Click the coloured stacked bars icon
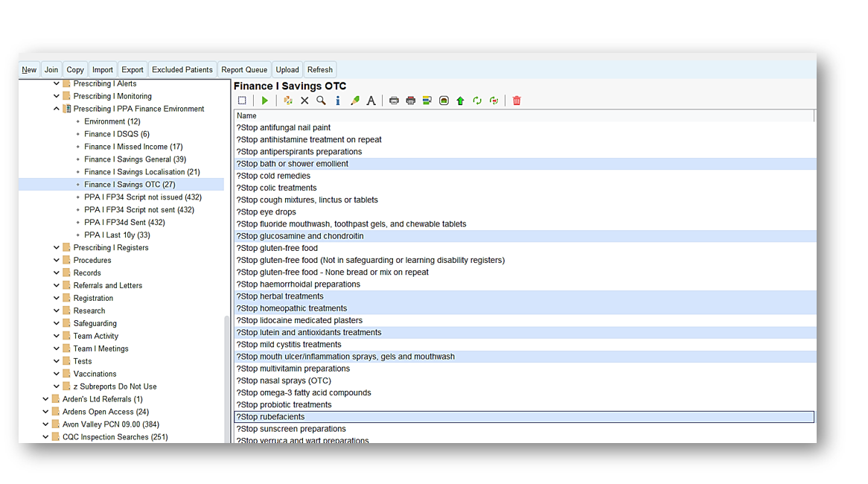 tap(427, 101)
